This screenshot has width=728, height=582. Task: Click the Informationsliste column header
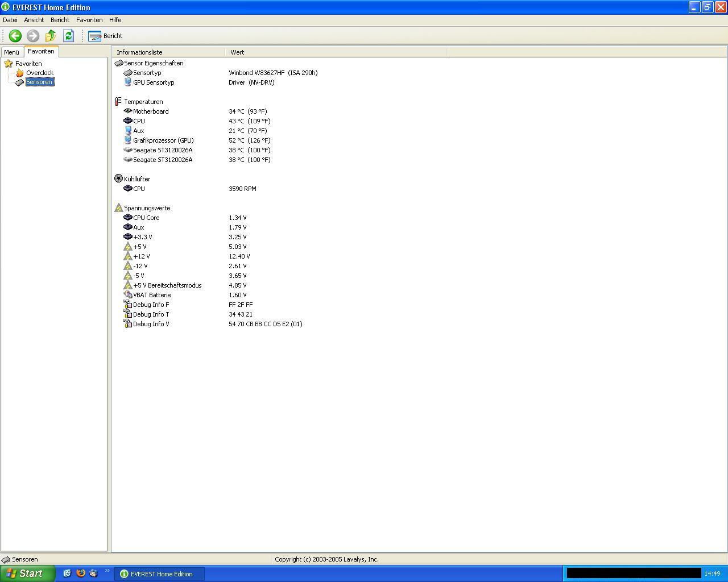point(168,52)
